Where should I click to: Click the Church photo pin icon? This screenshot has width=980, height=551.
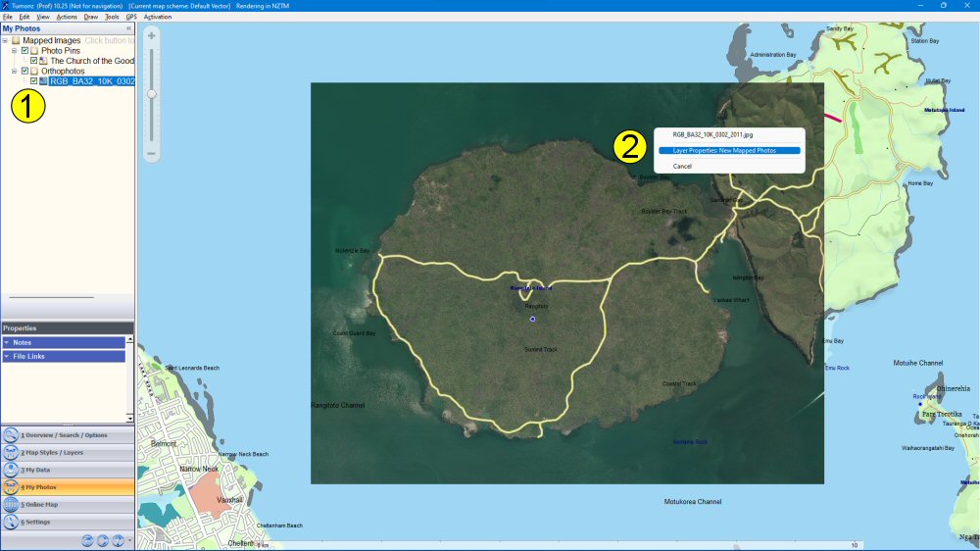[43, 61]
